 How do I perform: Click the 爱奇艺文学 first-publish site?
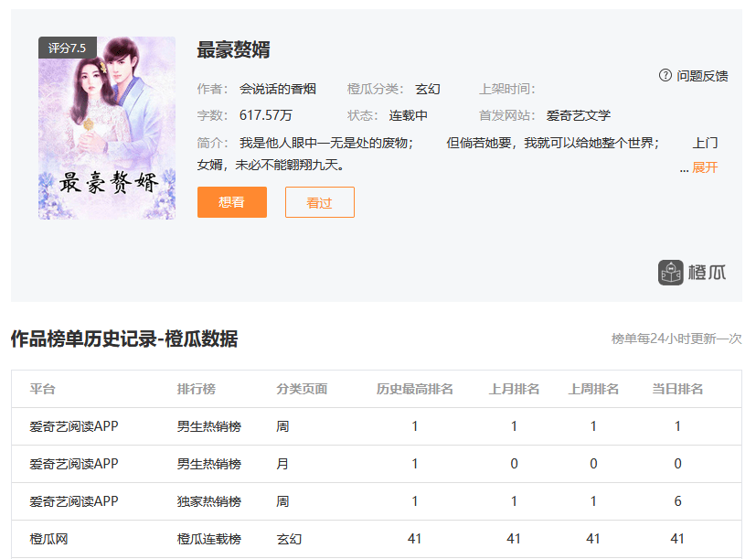578,115
